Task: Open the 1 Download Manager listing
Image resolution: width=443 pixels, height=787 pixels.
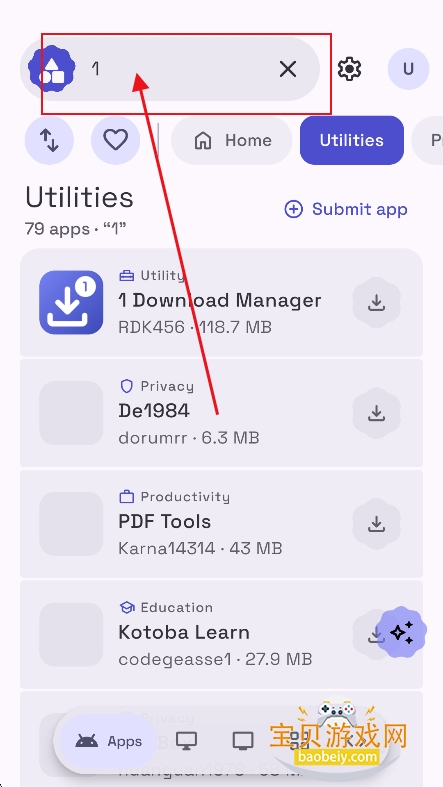Action: [221, 303]
